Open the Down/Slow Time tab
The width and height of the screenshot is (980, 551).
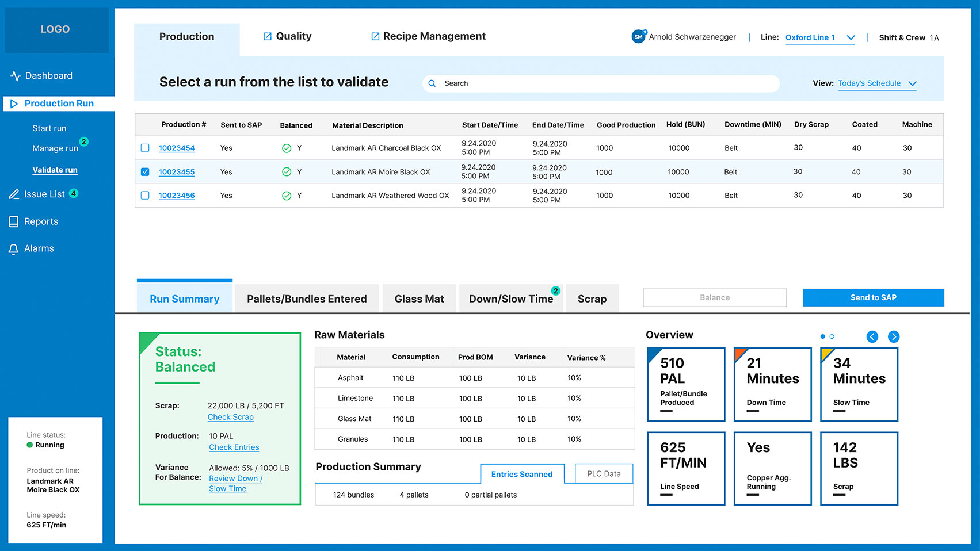click(510, 299)
